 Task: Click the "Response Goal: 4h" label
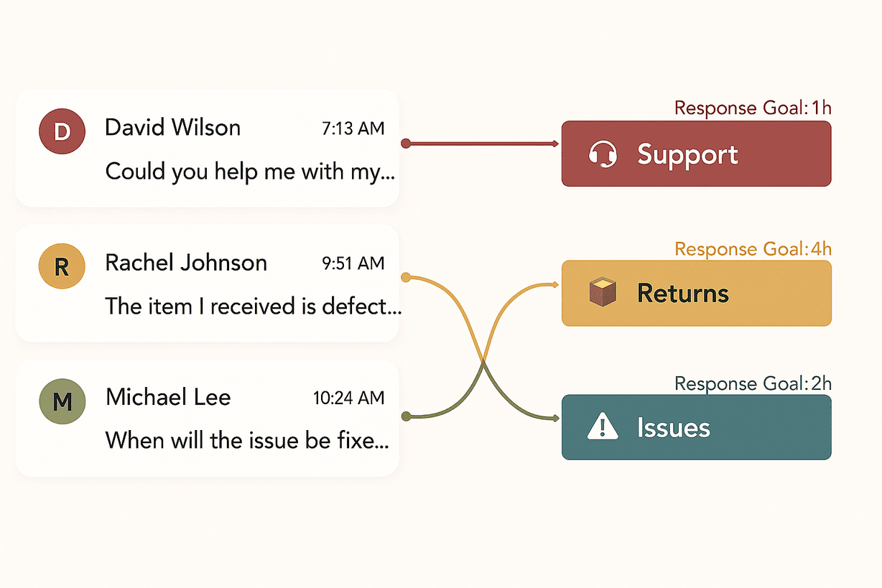(x=753, y=249)
